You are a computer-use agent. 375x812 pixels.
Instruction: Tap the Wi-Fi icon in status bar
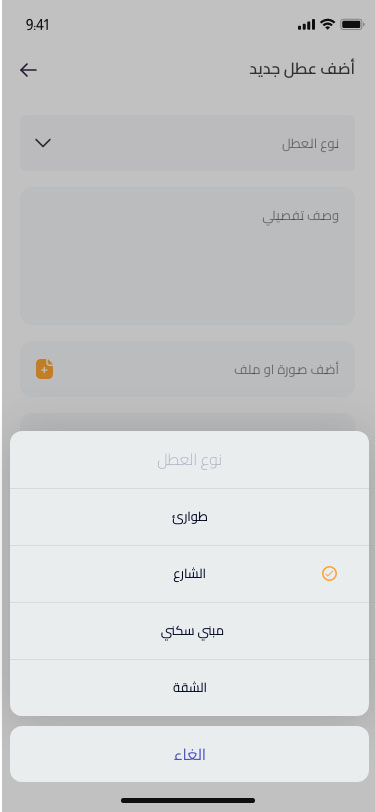click(x=327, y=24)
